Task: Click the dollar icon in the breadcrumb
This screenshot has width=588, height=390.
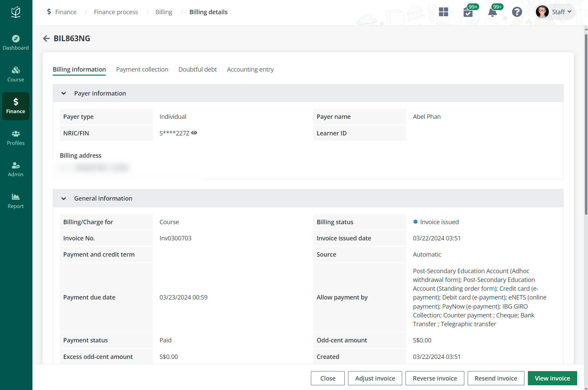Action: [49, 12]
